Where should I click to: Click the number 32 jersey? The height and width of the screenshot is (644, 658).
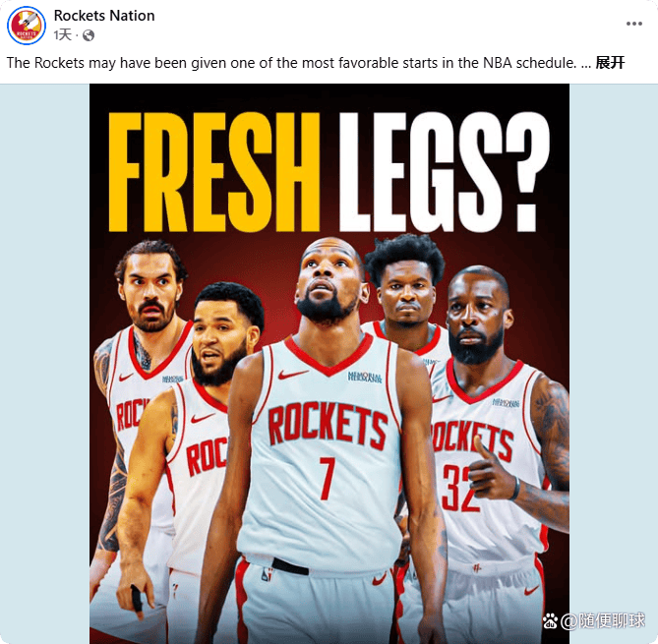pyautogui.click(x=457, y=489)
